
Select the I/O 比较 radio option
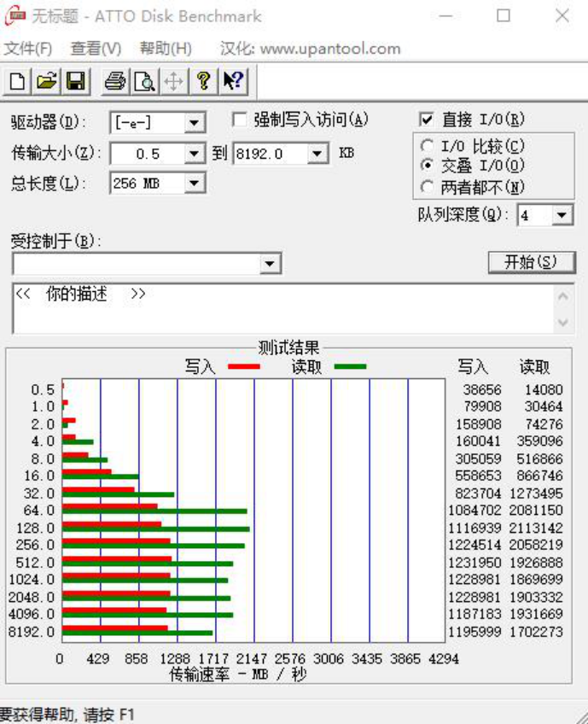coord(427,146)
